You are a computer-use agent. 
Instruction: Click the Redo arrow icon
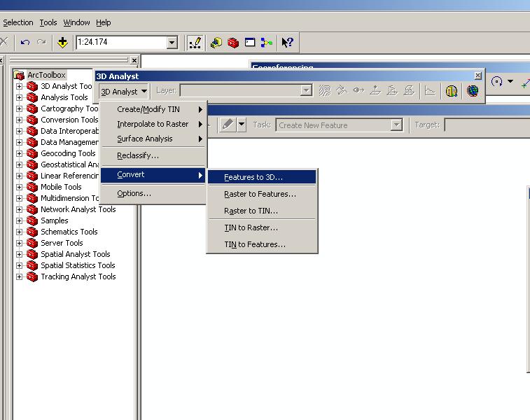41,42
